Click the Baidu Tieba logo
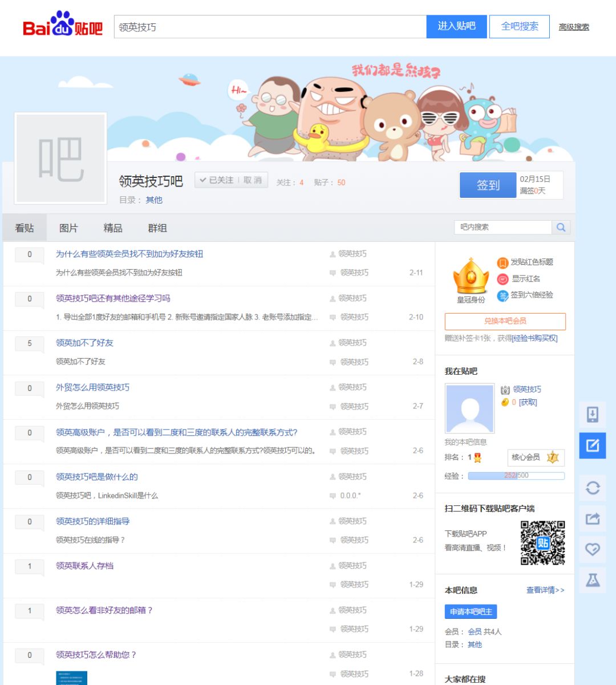Image resolution: width=616 pixels, height=685 pixels. (x=63, y=25)
